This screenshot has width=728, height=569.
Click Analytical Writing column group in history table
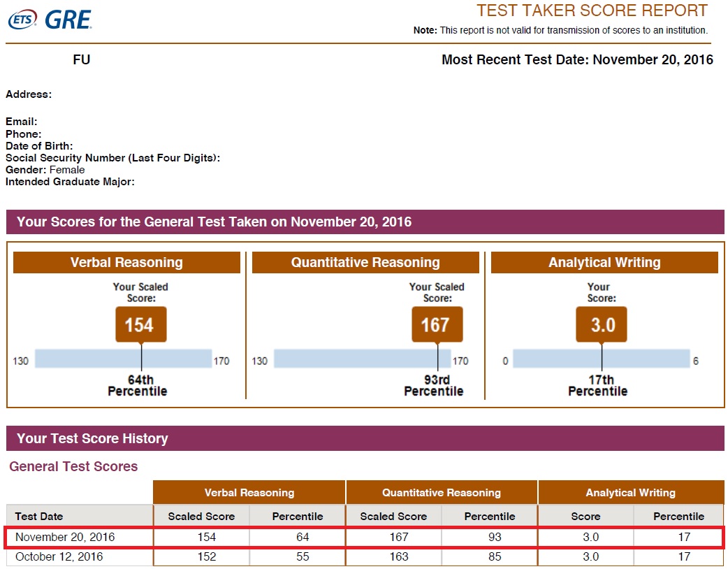click(x=631, y=492)
